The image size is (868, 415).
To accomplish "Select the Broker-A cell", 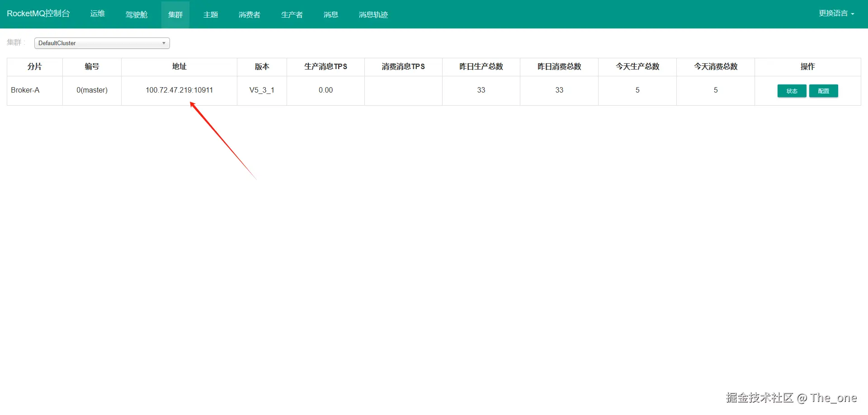I will [35, 90].
